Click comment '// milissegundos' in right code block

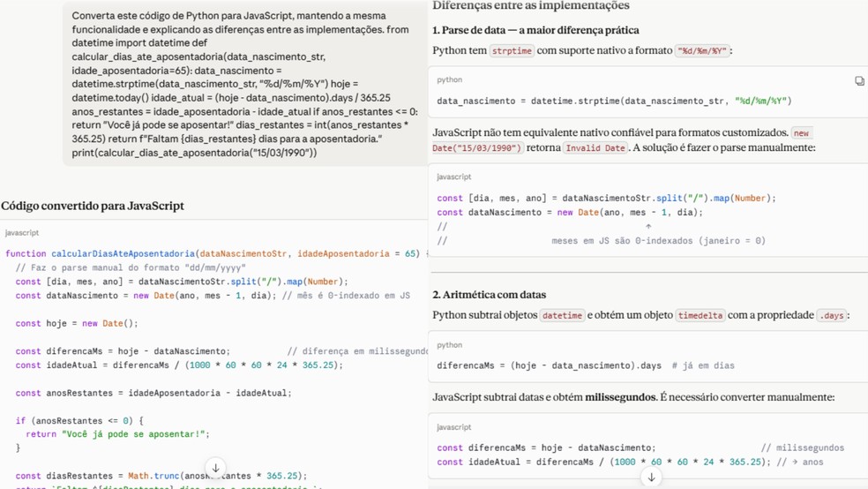coord(803,448)
